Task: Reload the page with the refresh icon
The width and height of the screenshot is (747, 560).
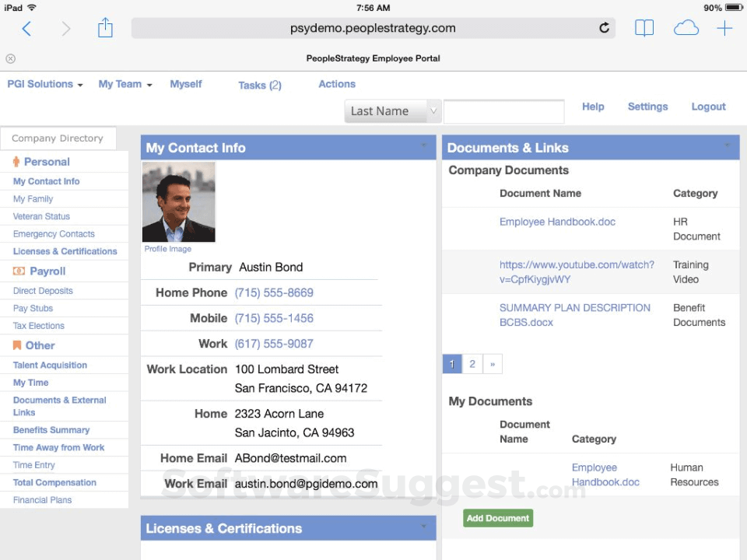Action: pyautogui.click(x=604, y=27)
